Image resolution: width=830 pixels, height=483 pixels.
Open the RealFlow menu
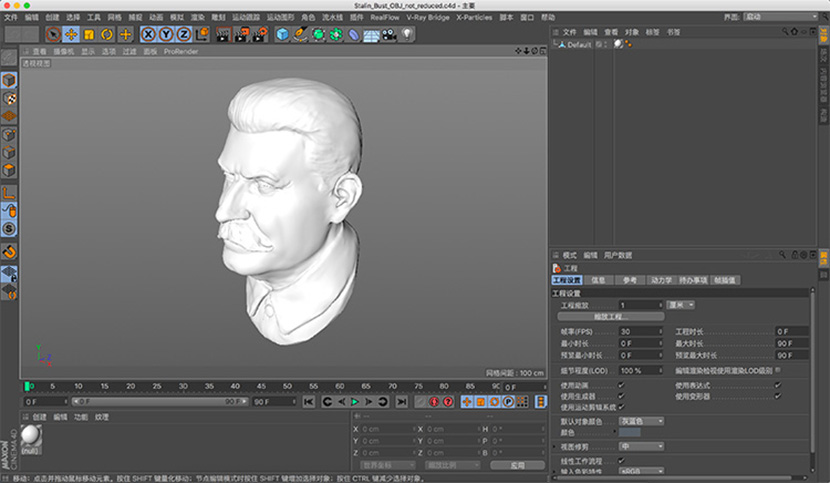[384, 17]
